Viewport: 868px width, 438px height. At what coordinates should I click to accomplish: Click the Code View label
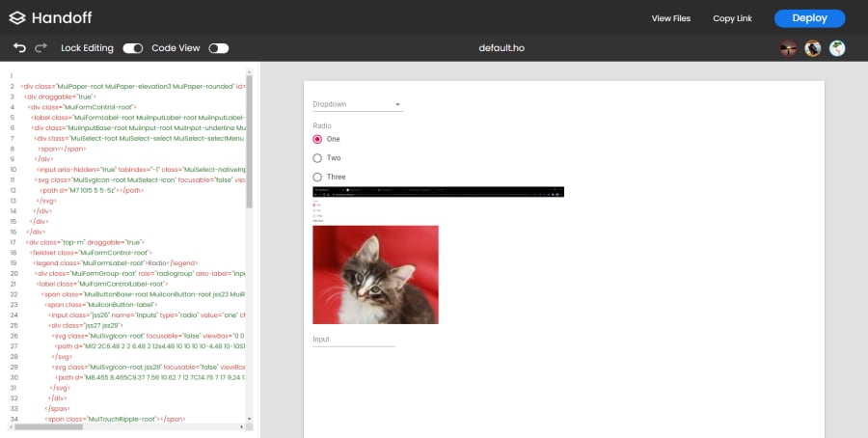176,48
